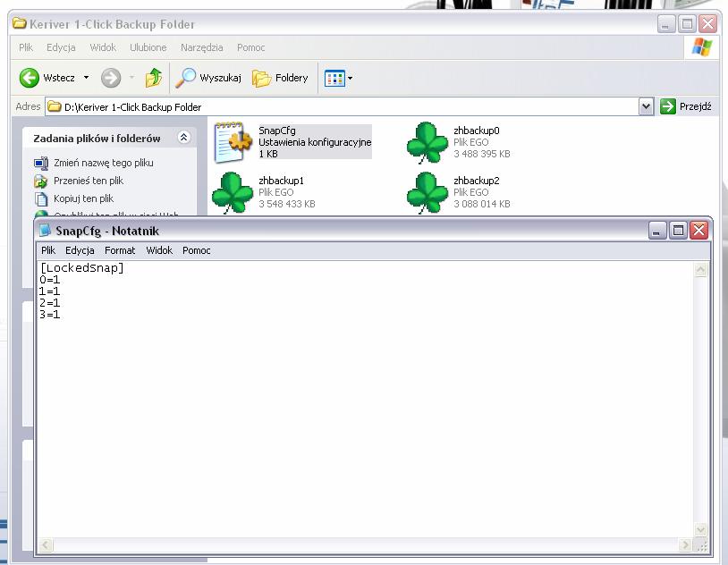
Task: Close the Keriver 1-Click Backup Folder window
Action: coord(708,23)
